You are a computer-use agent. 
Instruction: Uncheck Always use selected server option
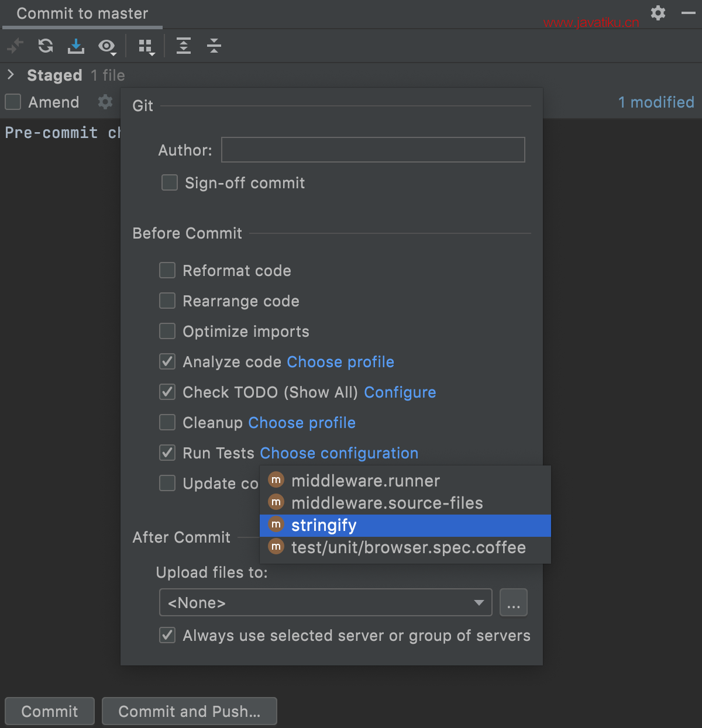click(x=167, y=635)
